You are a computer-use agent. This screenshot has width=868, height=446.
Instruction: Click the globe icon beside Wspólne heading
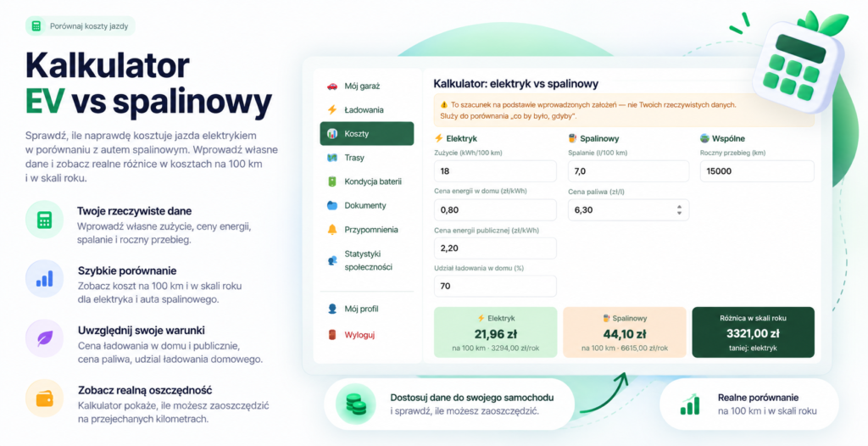tap(704, 138)
